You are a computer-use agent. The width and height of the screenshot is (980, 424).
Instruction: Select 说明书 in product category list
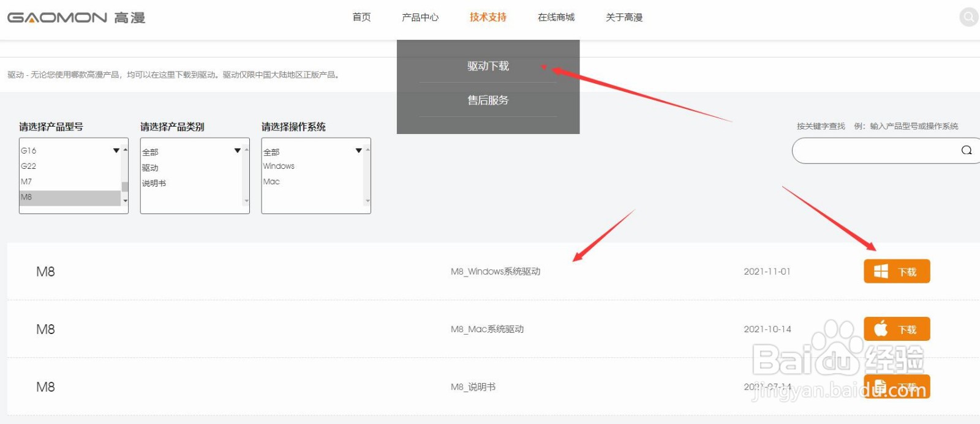(x=192, y=183)
